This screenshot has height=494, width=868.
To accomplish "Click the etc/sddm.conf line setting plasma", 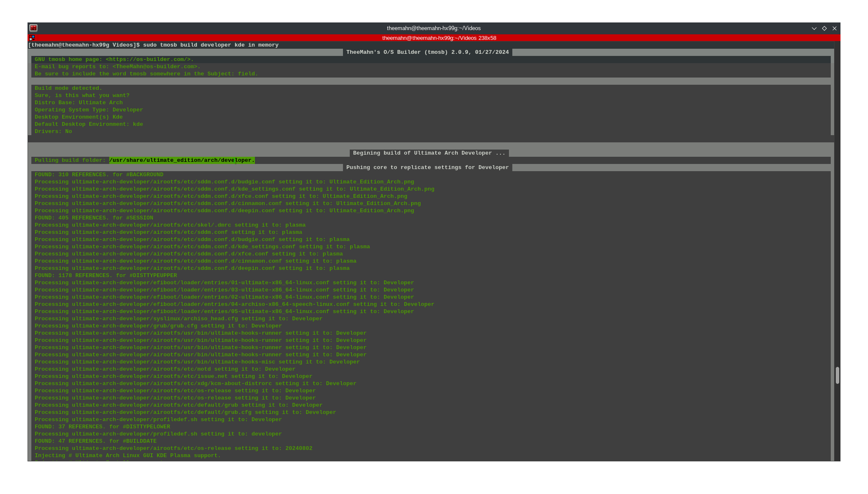I will click(169, 232).
